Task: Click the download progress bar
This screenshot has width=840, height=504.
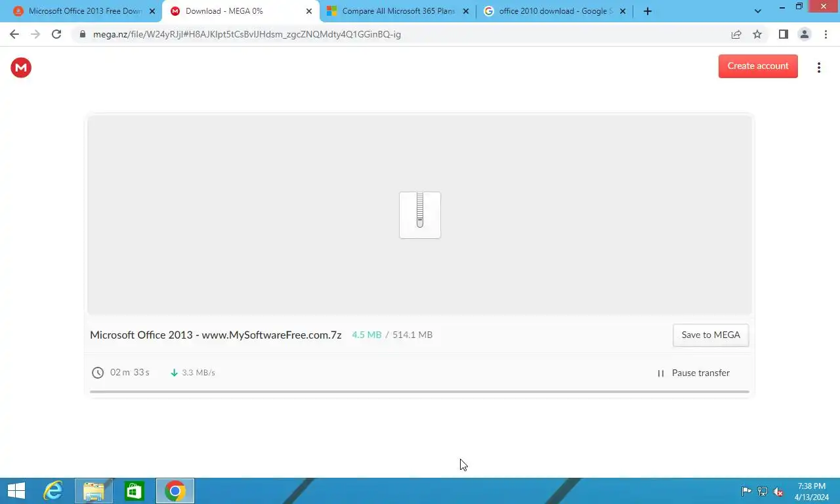Action: (419, 392)
